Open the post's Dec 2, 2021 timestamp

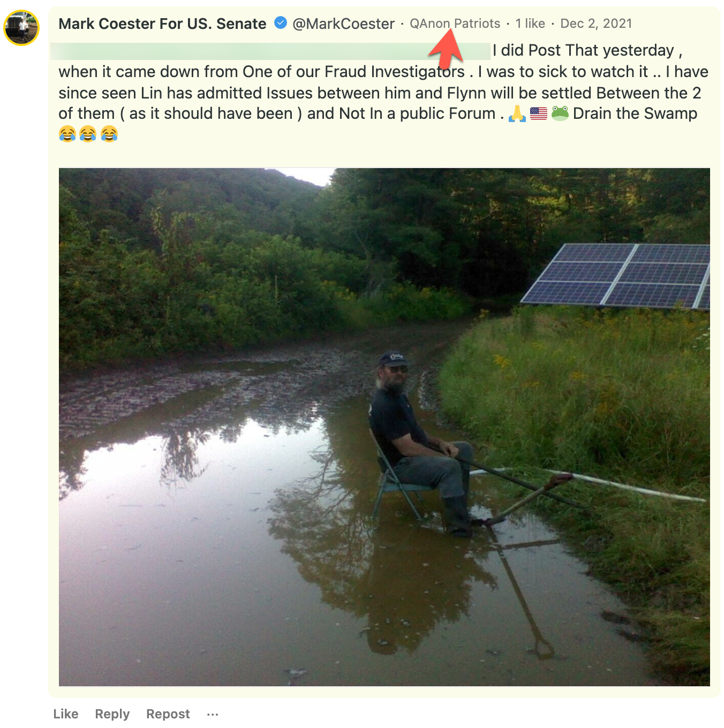point(596,24)
